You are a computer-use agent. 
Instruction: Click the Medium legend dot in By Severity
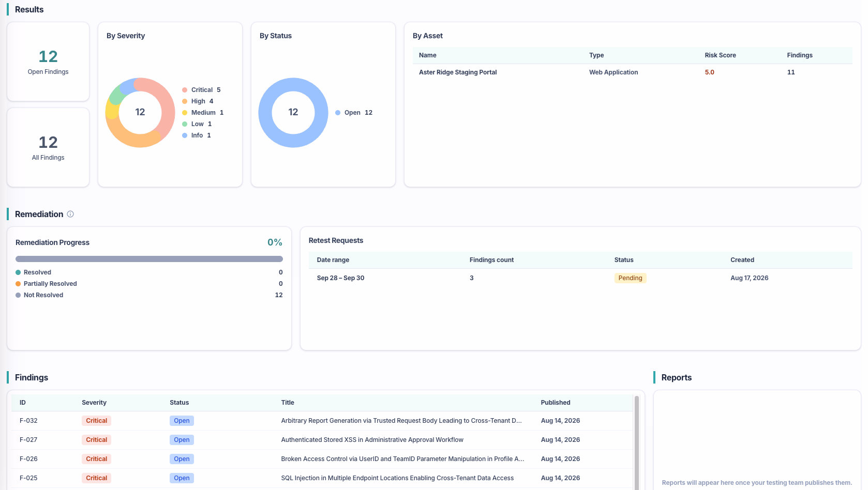pos(185,113)
